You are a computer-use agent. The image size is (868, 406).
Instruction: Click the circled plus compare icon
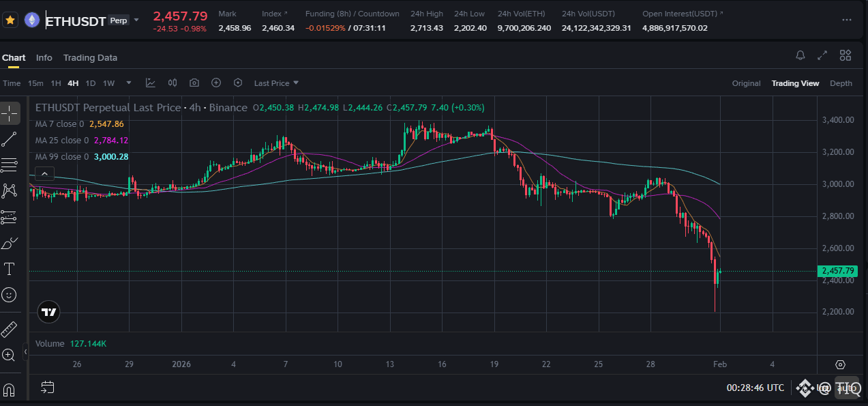click(x=216, y=83)
